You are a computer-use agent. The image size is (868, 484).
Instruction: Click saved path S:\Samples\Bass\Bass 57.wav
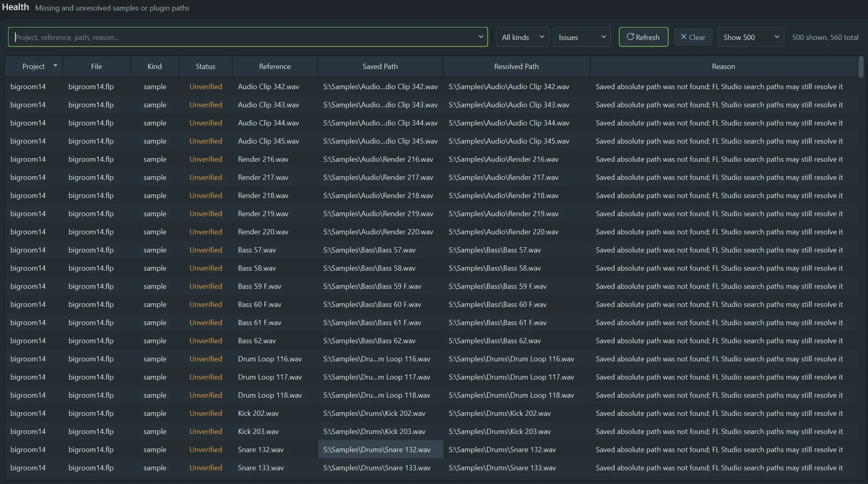click(x=381, y=250)
